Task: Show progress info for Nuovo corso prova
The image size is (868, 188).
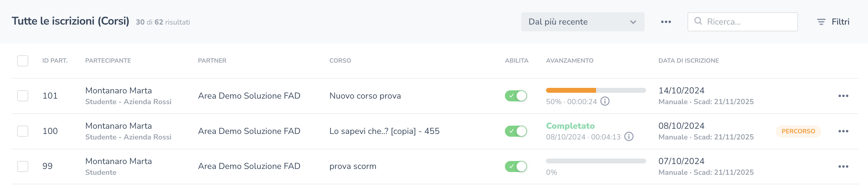Action: coord(605,101)
